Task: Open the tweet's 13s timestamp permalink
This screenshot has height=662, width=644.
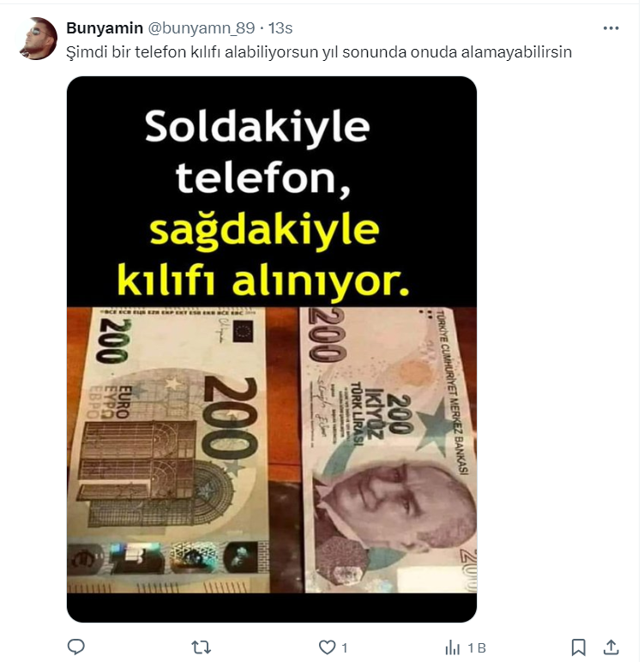Action: point(280,28)
